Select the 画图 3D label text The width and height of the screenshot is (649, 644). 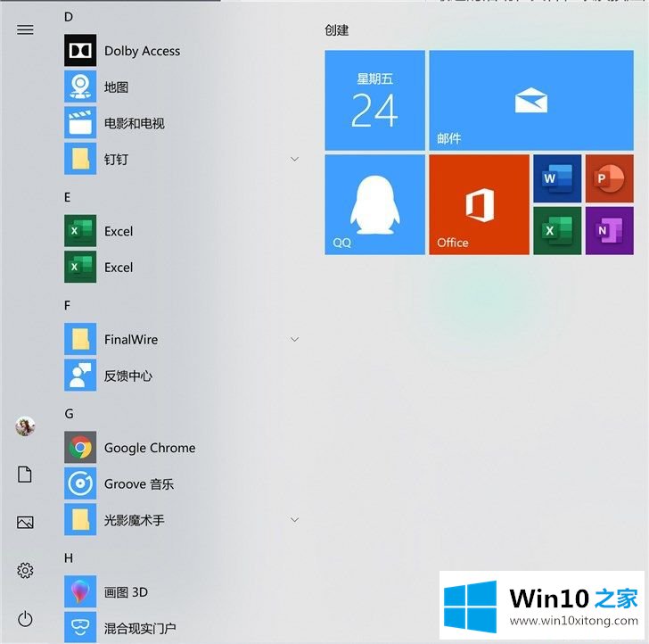tap(126, 591)
